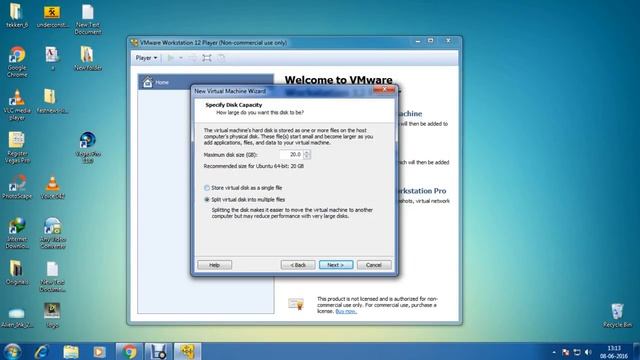Viewport: 640px width, 360px height.
Task: Open the Recycle Bin
Action: pos(617,315)
